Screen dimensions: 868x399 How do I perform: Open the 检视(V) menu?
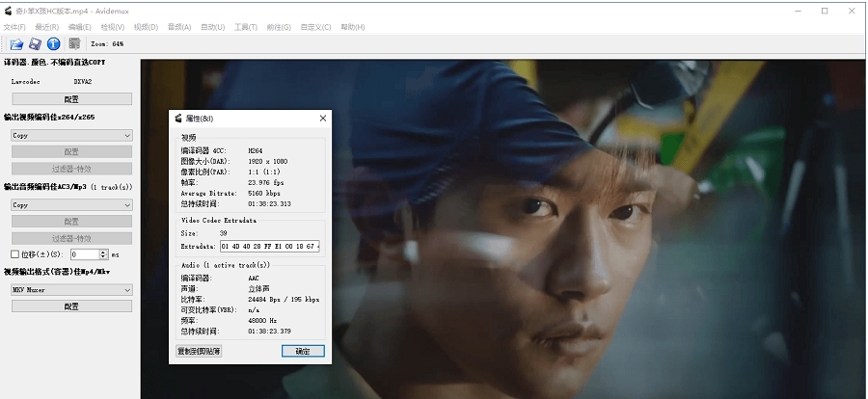pos(112,27)
